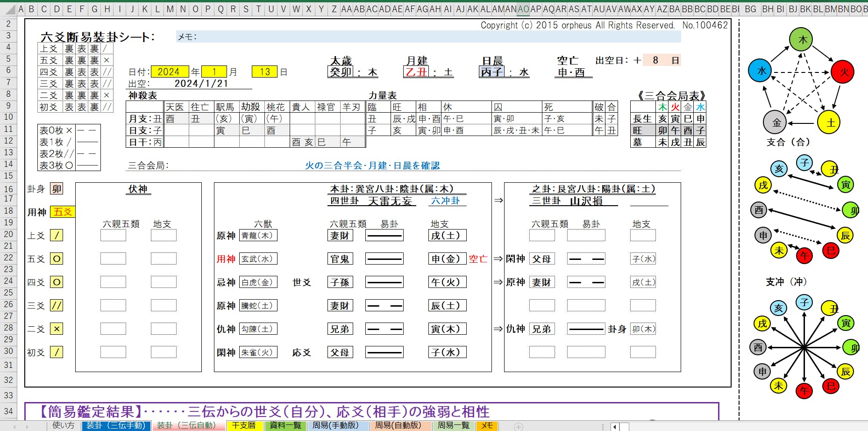Click the 亥 circle in 支冲 diagram

[778, 308]
